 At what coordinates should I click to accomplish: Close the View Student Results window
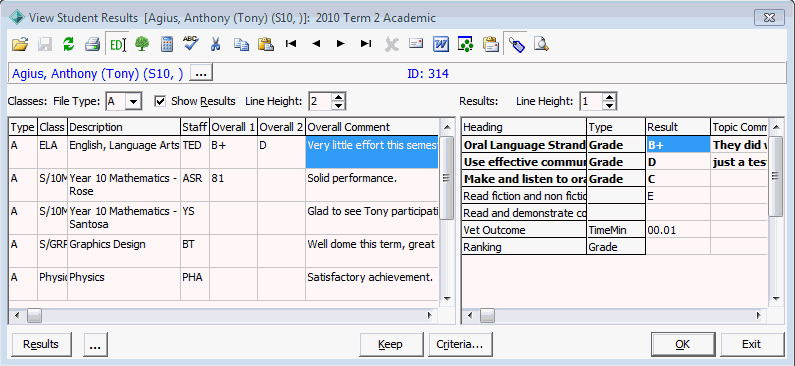(x=769, y=18)
